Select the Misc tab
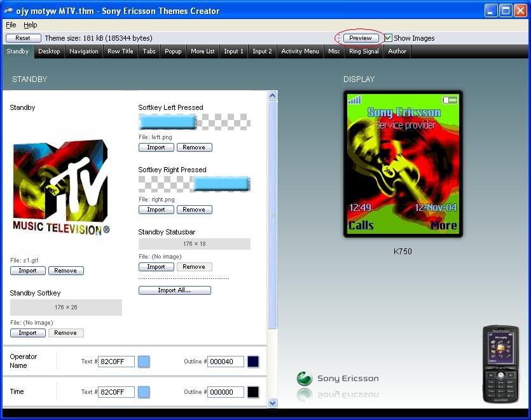Screen dimensions: 531x420 click(x=334, y=51)
